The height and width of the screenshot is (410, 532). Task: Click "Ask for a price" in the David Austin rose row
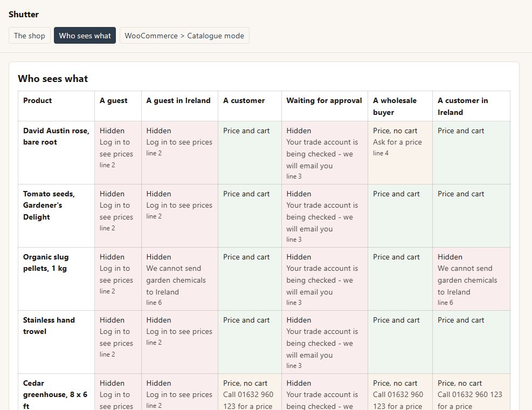[x=397, y=142]
